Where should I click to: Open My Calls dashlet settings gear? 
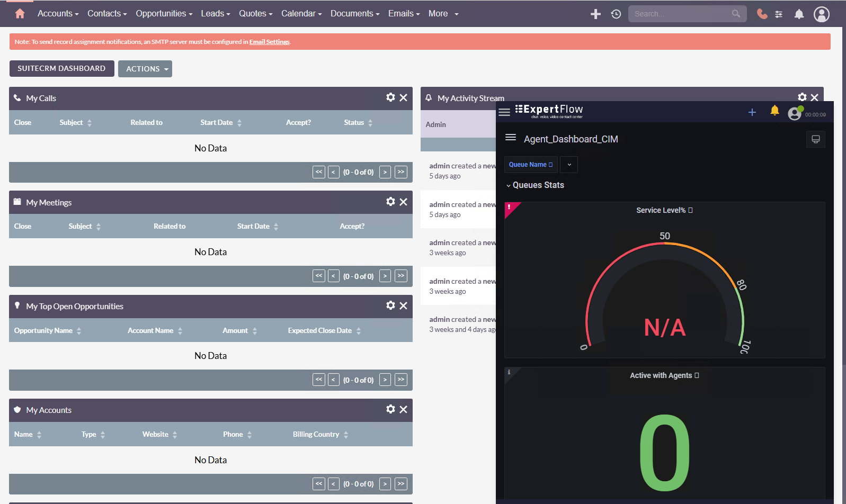coord(390,97)
